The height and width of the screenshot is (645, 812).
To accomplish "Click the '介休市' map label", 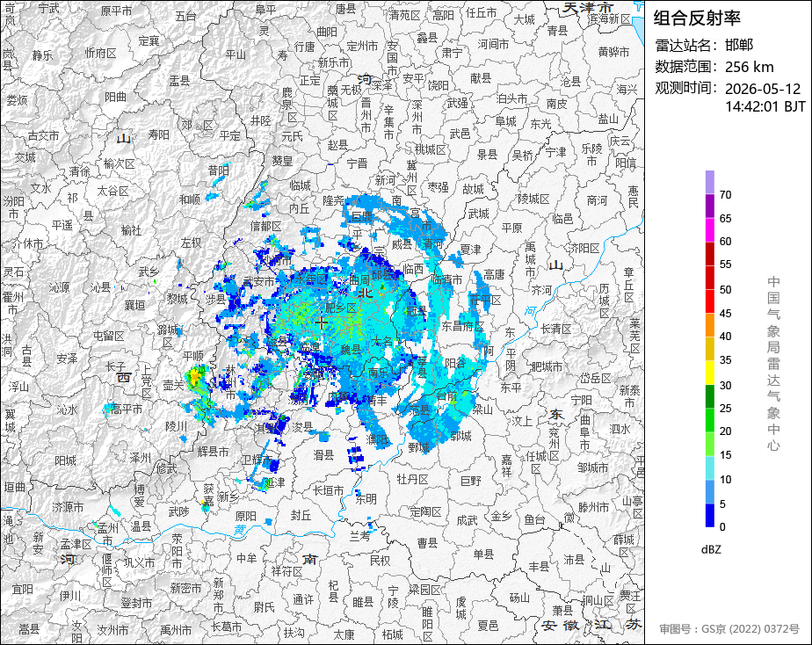I will 27,243.
